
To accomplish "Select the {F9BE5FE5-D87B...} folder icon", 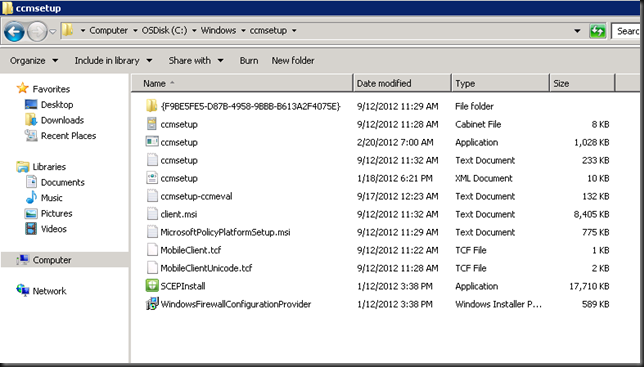I will (x=152, y=106).
